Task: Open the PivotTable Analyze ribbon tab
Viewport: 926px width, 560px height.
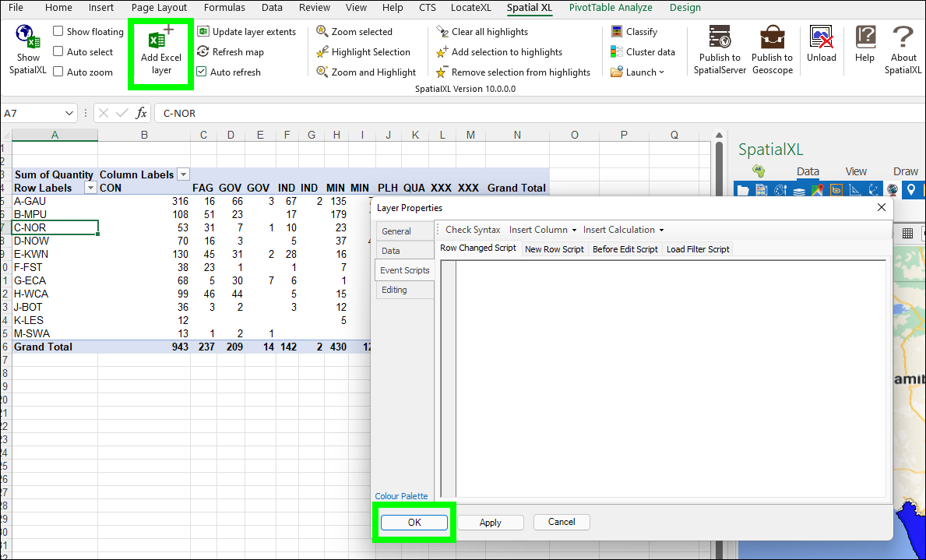Action: (611, 8)
